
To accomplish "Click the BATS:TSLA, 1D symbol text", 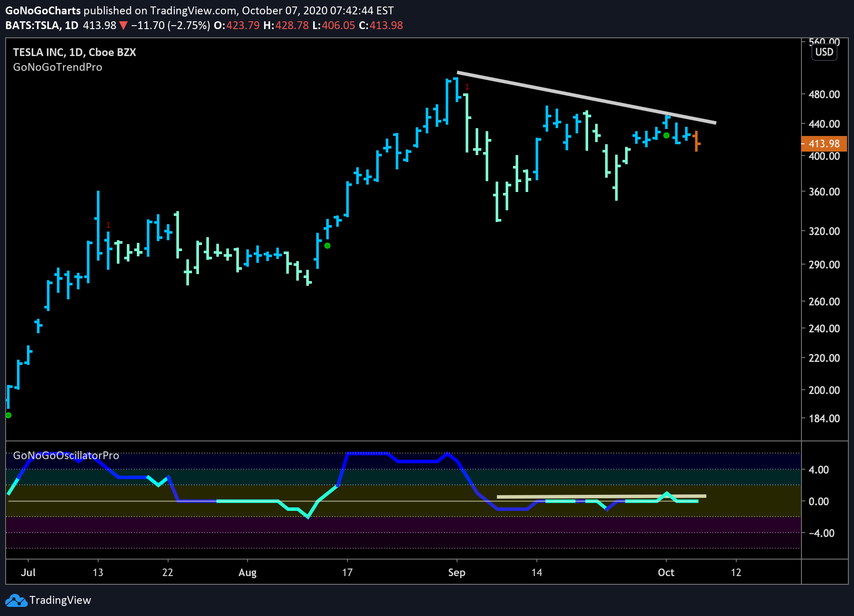I will 42,25.
